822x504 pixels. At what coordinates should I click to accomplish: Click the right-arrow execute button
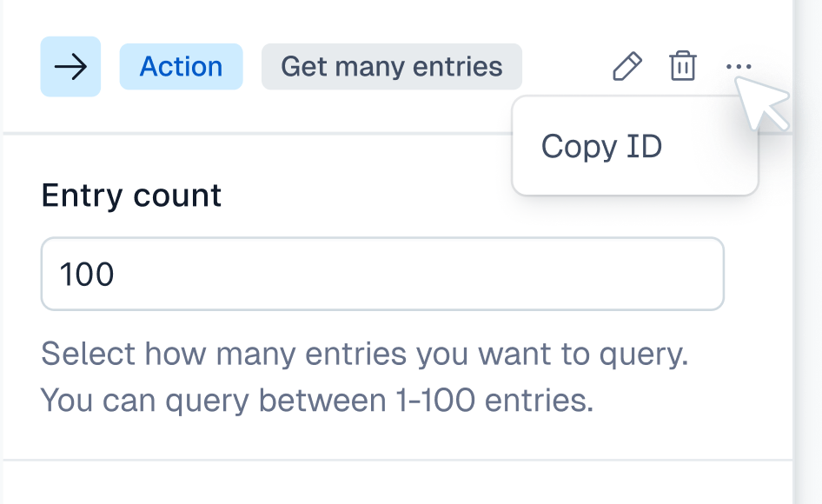(x=70, y=66)
